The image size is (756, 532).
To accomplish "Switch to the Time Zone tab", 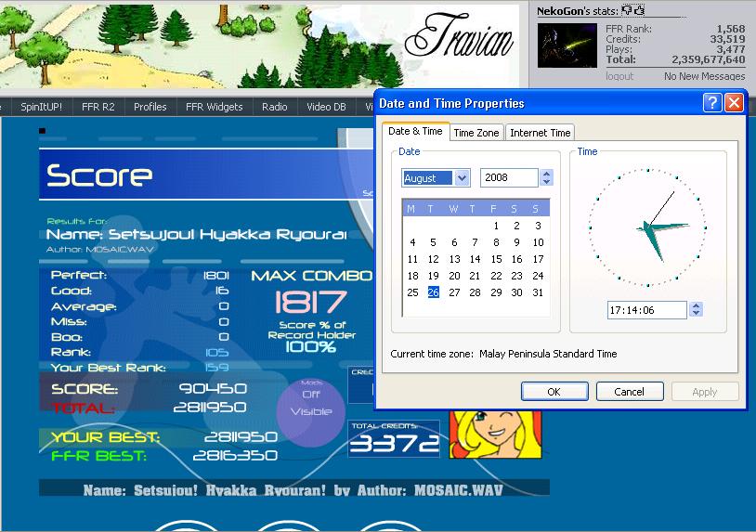I will [476, 133].
